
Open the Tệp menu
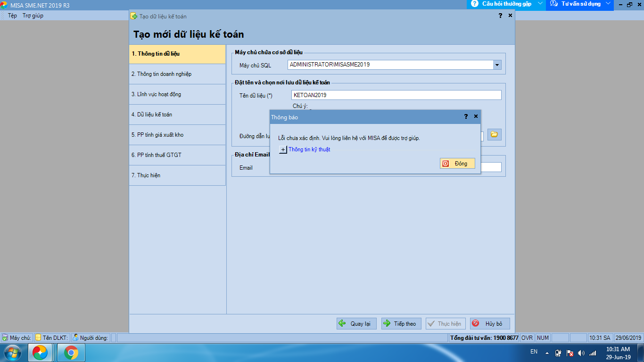click(x=12, y=16)
